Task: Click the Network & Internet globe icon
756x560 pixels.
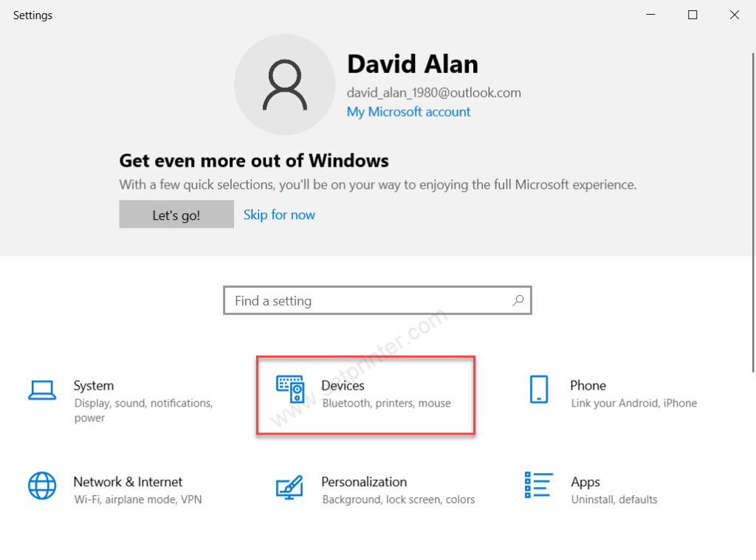Action: (42, 485)
